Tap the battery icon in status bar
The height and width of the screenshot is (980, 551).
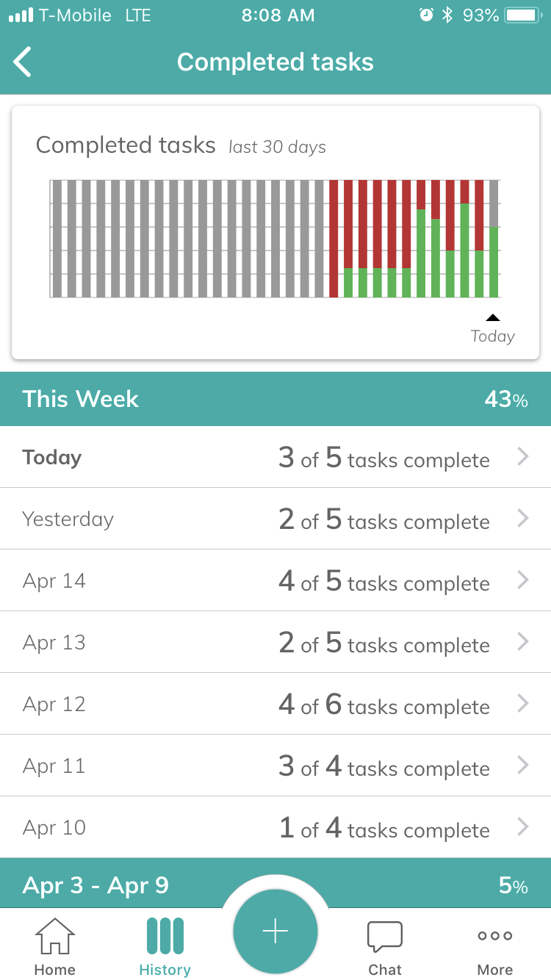523,15
